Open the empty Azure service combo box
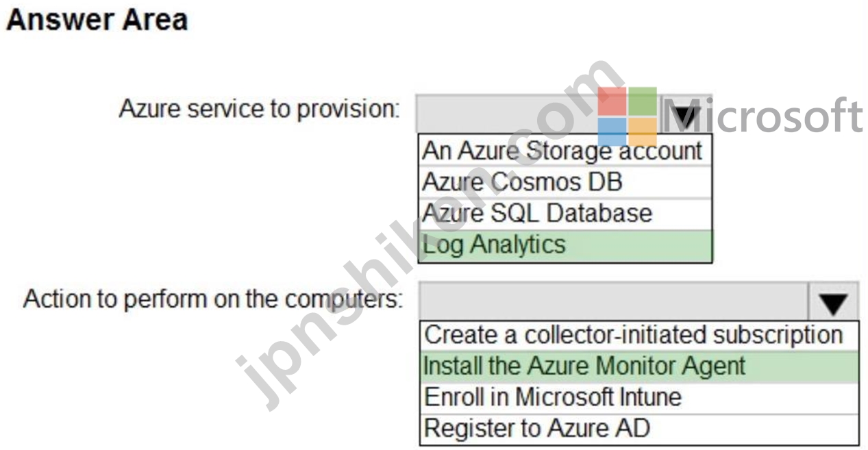 click(565, 114)
